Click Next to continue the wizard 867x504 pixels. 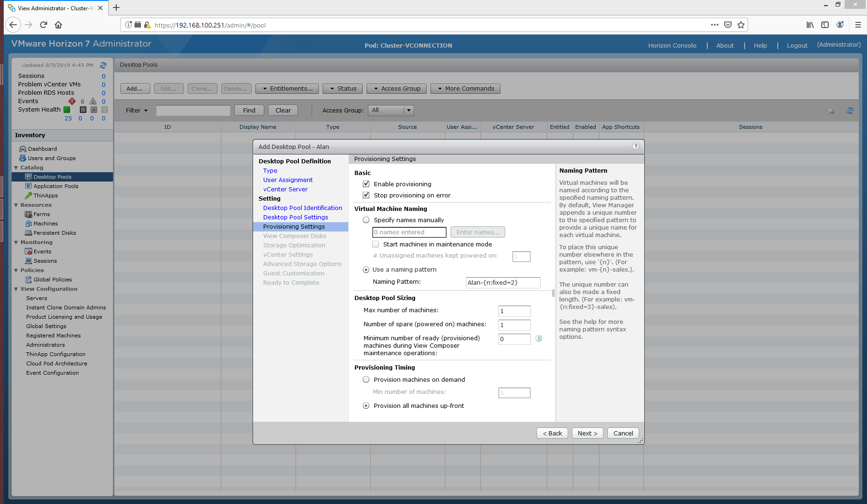point(587,433)
